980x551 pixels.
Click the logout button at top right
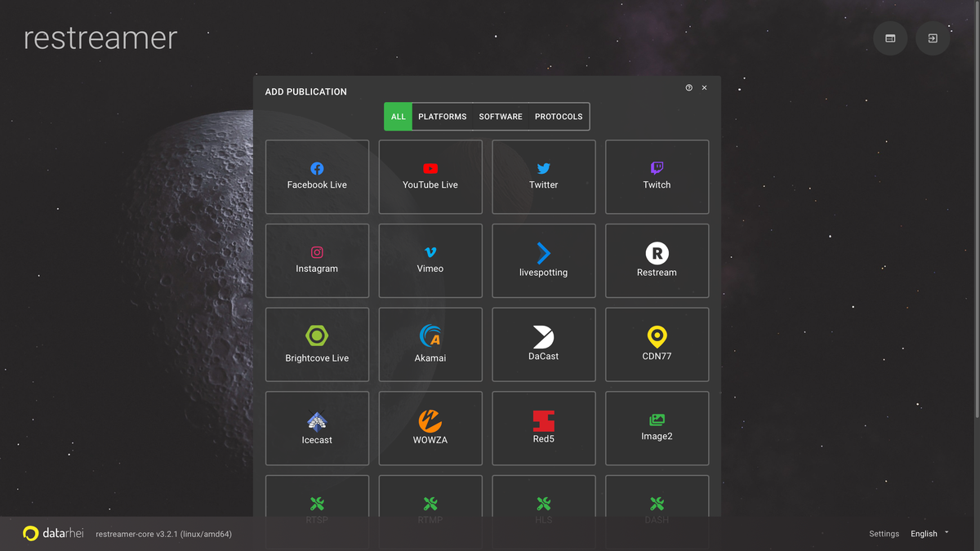pyautogui.click(x=933, y=38)
